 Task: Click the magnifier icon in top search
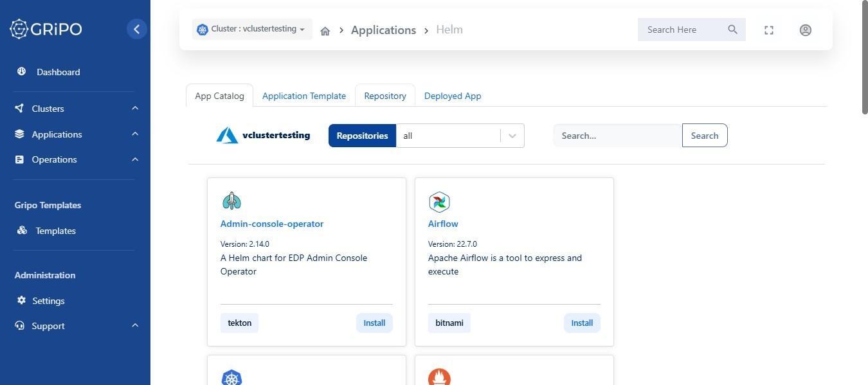(x=732, y=30)
